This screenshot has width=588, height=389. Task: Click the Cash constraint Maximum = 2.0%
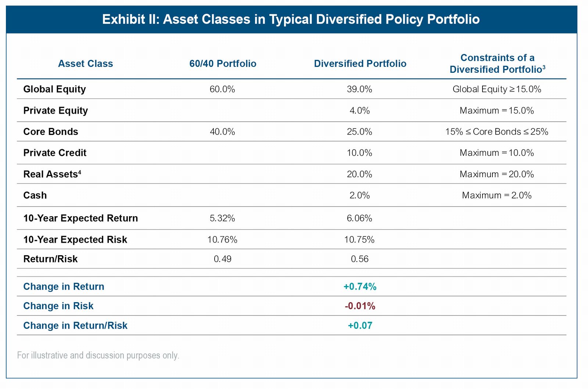coord(496,195)
